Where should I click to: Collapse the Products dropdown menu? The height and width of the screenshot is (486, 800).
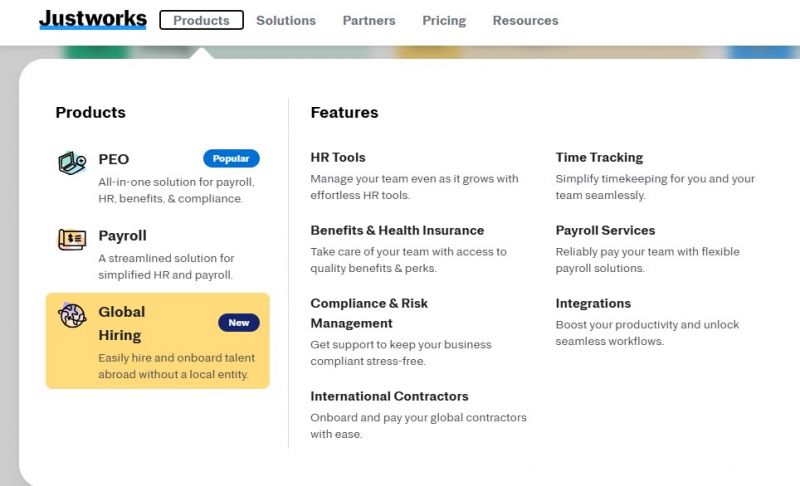click(x=202, y=20)
